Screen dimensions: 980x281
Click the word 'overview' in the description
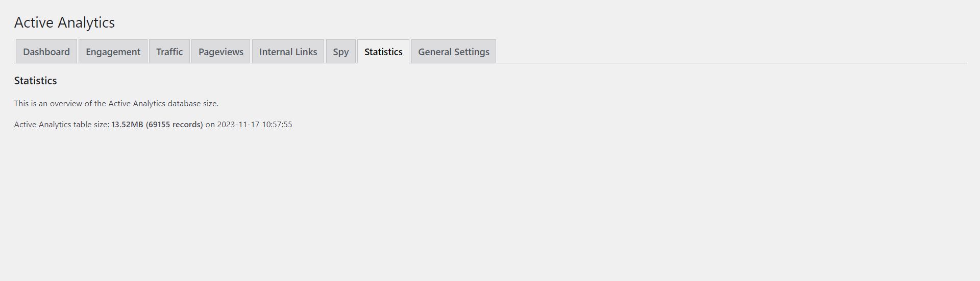pyautogui.click(x=66, y=104)
